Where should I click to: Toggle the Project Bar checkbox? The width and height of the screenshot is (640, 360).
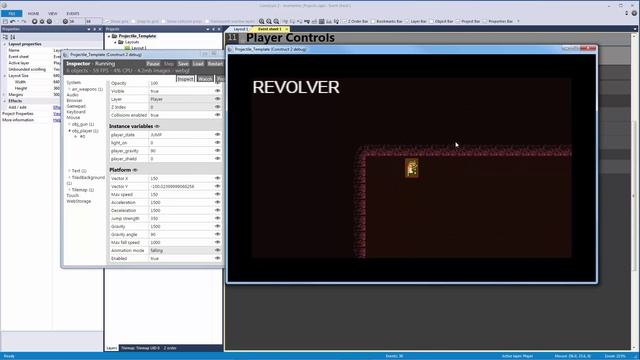click(458, 21)
